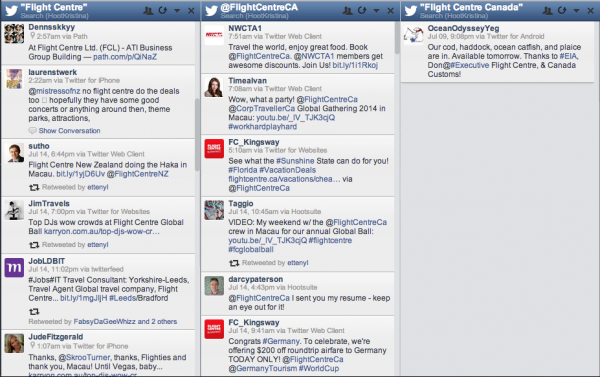This screenshot has width=600, height=377.
Task: Open users icon in "Flight Centre" column header
Action: (148, 11)
